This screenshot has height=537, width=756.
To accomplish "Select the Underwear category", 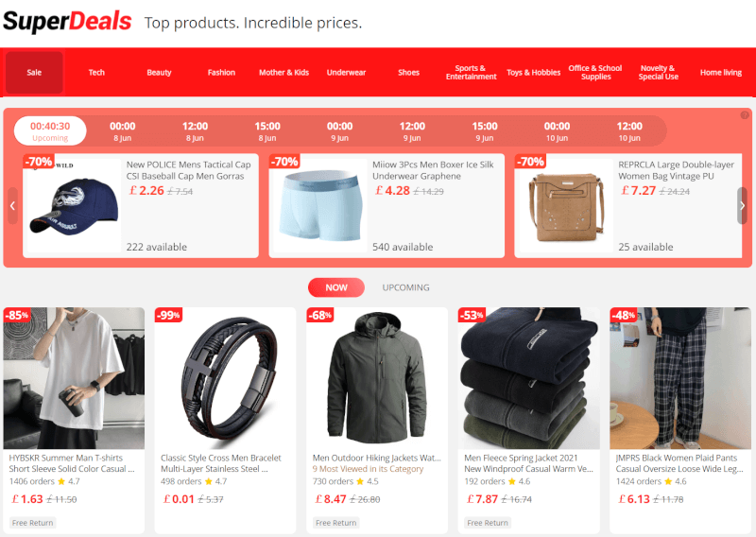I will [x=346, y=73].
